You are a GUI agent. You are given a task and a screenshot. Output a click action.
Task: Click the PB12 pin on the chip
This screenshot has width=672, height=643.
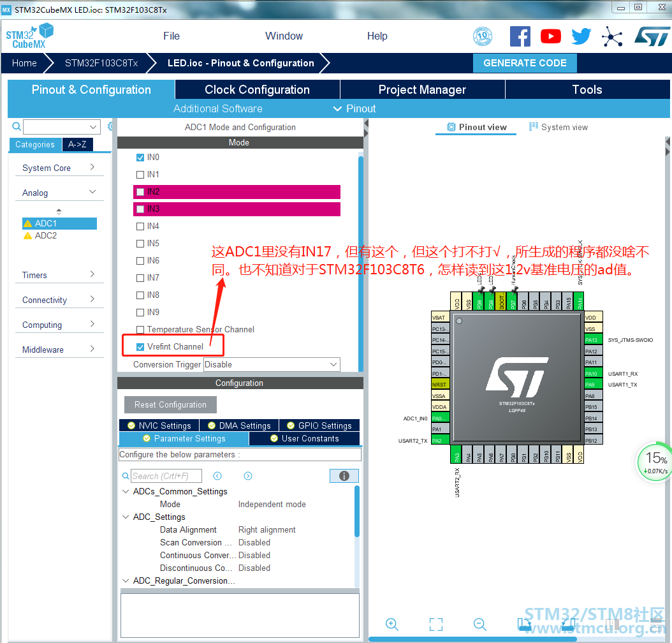point(593,440)
